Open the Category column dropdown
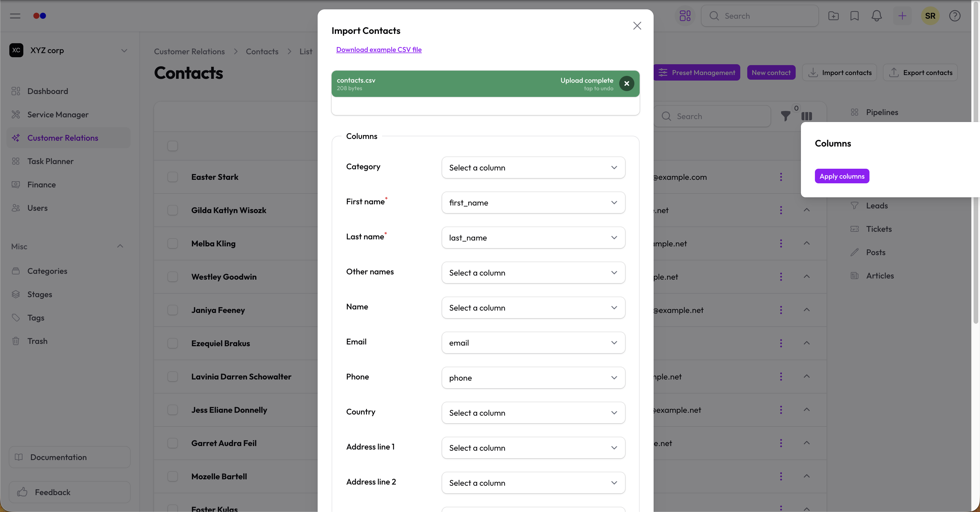980x512 pixels. 533,168
